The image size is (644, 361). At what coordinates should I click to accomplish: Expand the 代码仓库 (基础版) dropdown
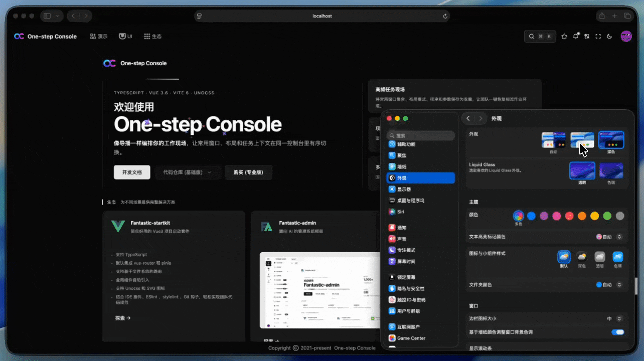[x=188, y=172]
